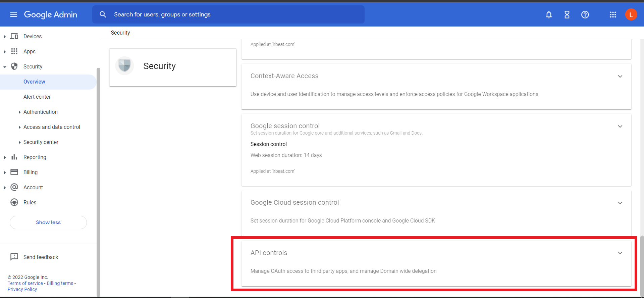Select Overview in the Security menu
The width and height of the screenshot is (644, 298).
[x=34, y=82]
